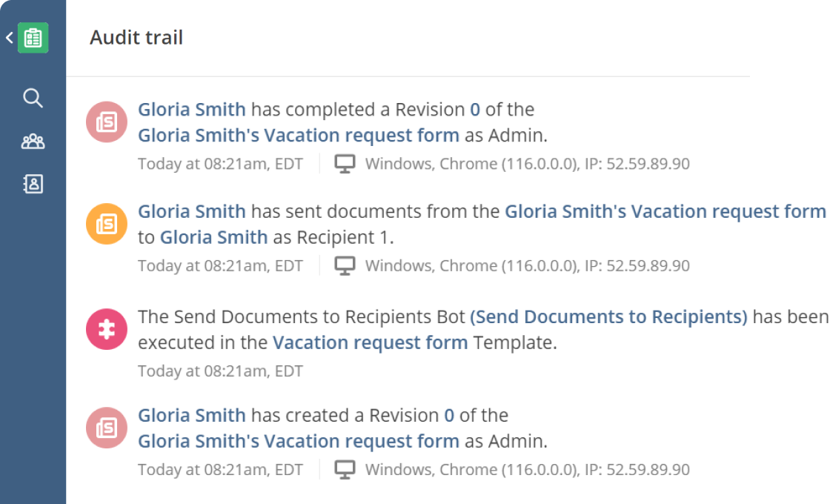Click the Vacation request form Template link

(370, 342)
